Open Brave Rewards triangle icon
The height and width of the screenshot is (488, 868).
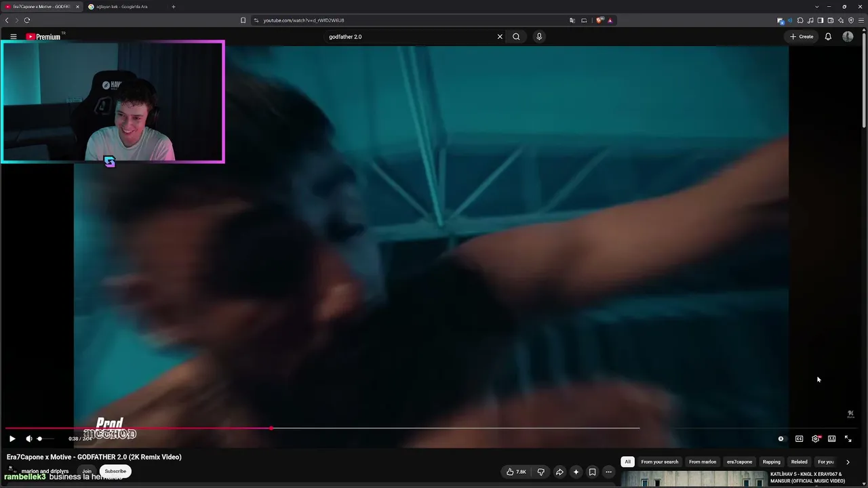click(x=610, y=20)
